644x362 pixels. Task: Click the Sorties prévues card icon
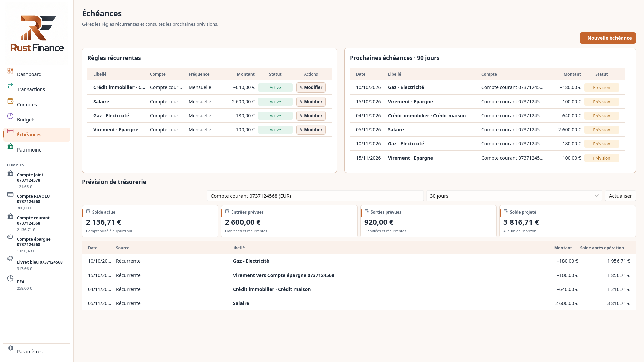click(367, 212)
